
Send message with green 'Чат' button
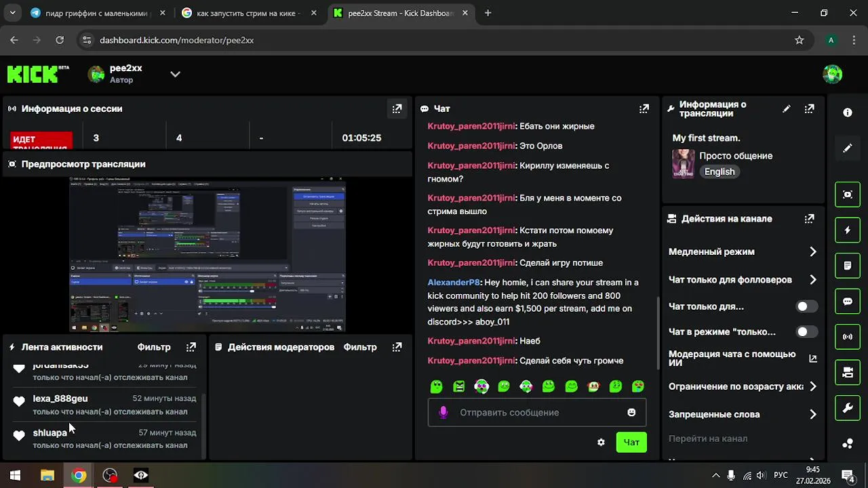tap(631, 442)
